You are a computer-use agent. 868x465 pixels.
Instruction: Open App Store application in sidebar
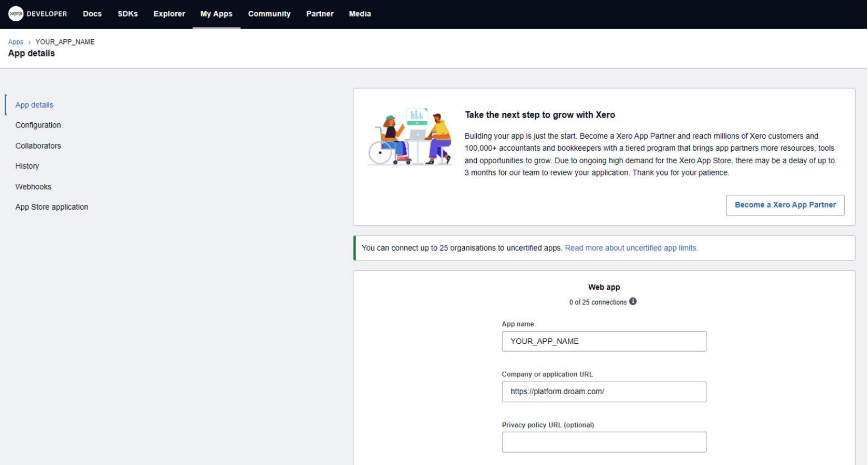(x=52, y=207)
